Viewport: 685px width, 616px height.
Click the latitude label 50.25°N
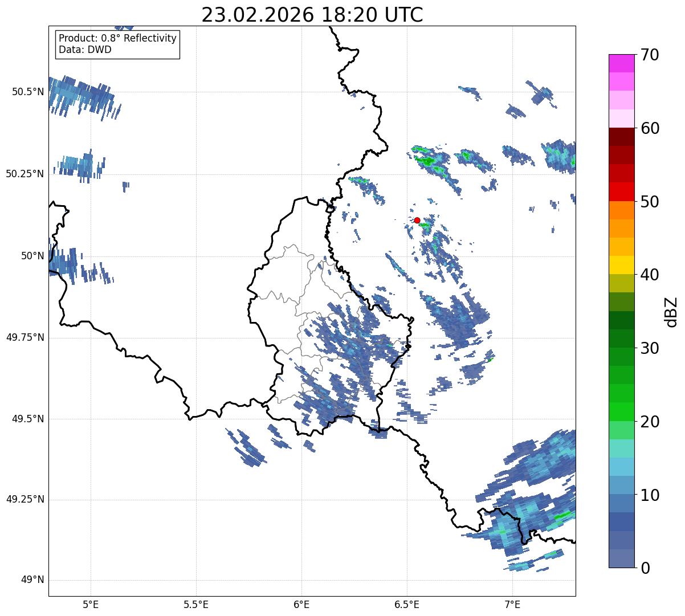point(25,174)
